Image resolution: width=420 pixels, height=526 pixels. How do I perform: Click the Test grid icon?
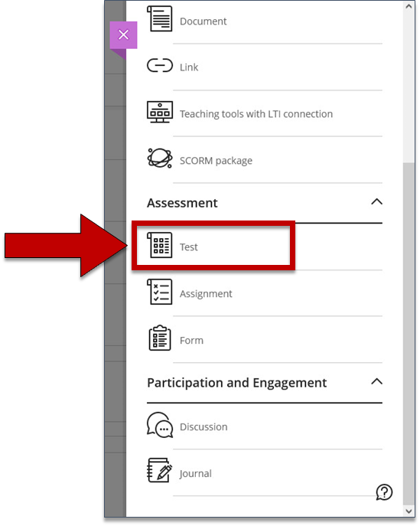point(160,245)
